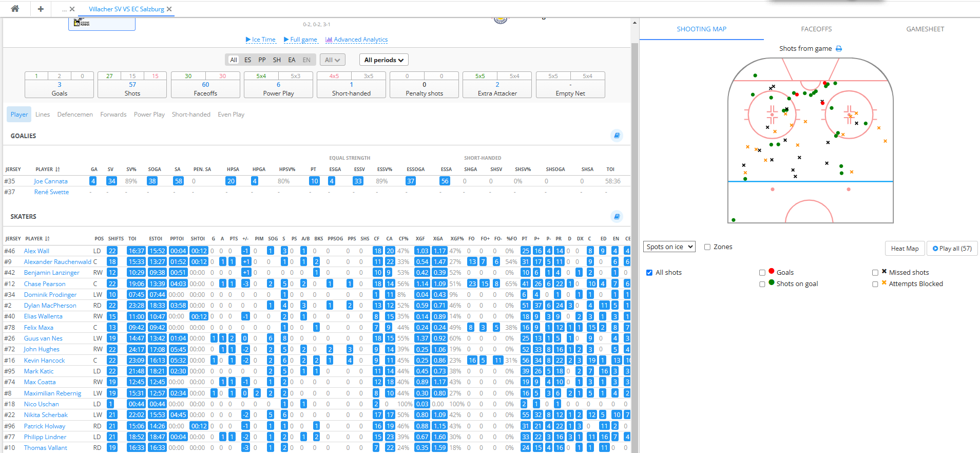The image size is (980, 453).
Task: Click the Goalies section export icon
Action: coord(617,136)
